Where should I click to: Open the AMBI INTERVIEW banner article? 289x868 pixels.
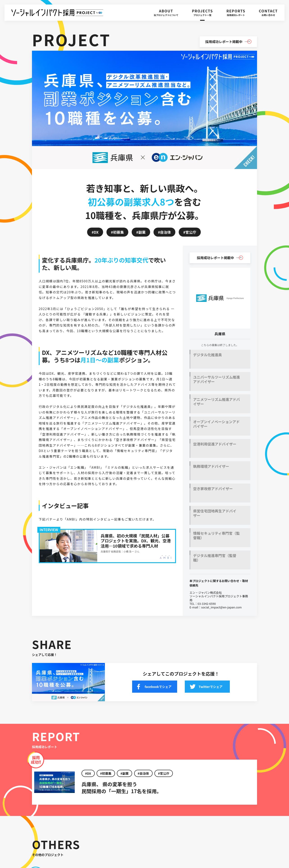tap(107, 546)
